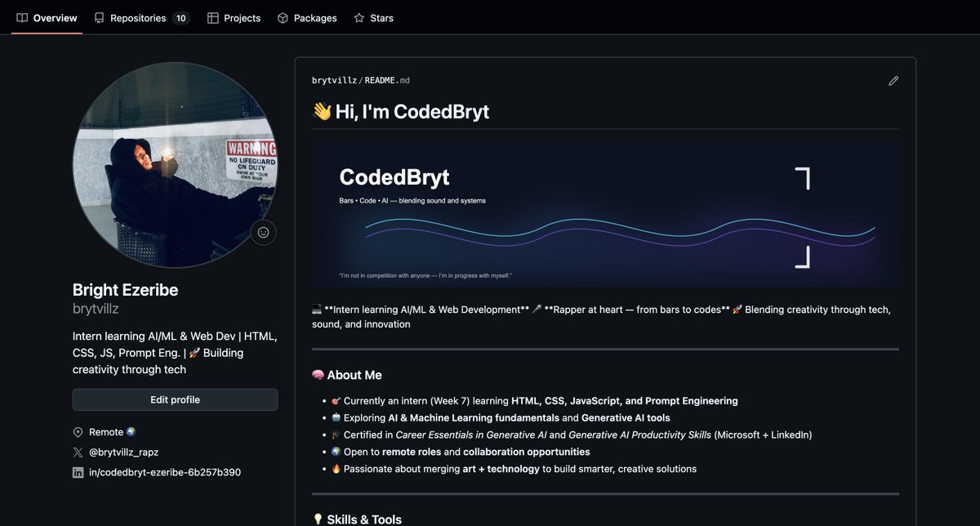Screen dimensions: 980x526
Task: Click the X icon beside @brytvillz_rapz
Action: pos(78,452)
